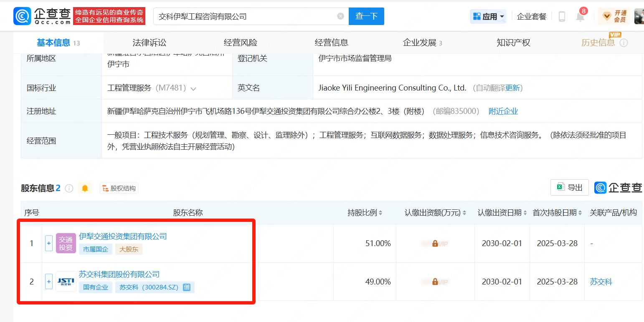
Task: Open notifications bell with 8 badge
Action: click(x=581, y=16)
